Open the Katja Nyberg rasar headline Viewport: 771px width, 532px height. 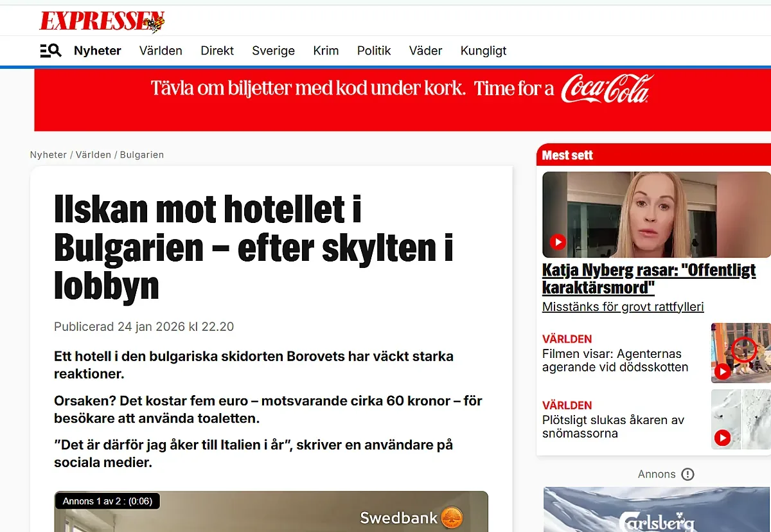[x=649, y=278]
